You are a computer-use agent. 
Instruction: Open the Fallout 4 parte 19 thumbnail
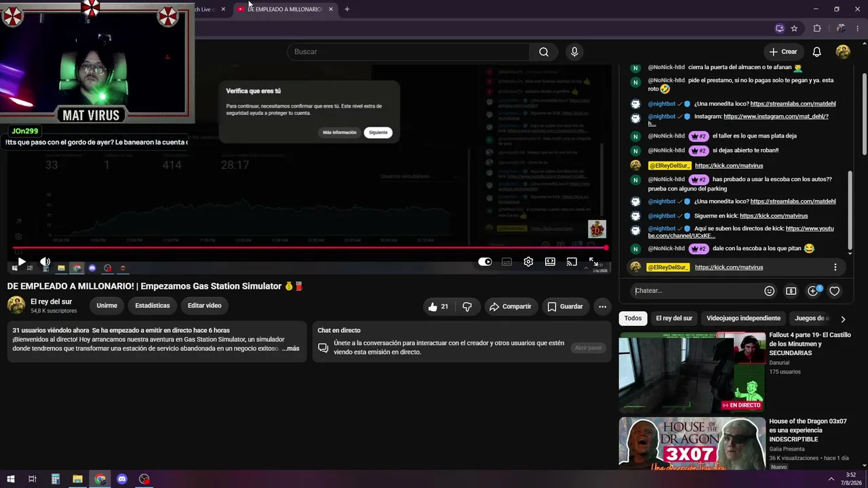pos(692,372)
